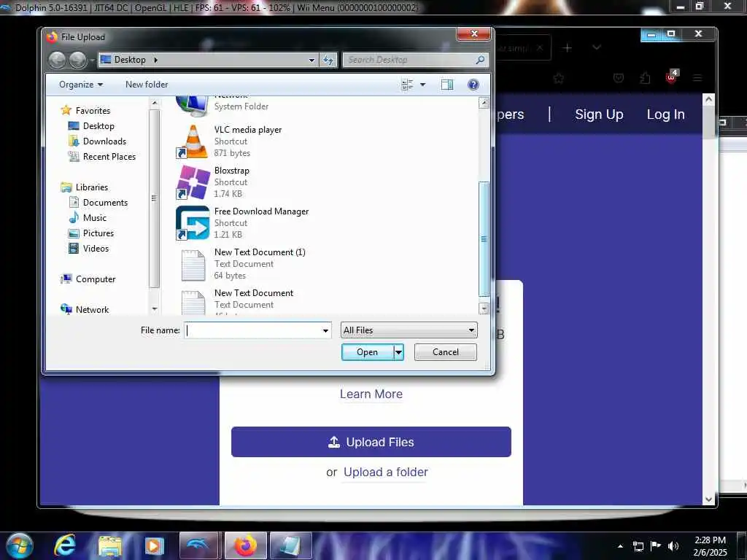This screenshot has width=747, height=560.
Task: Open a new tab with the plus icon
Action: coord(567,47)
